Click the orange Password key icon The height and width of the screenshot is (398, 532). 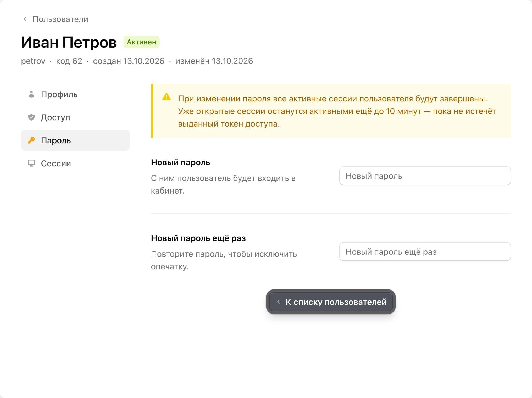(31, 140)
